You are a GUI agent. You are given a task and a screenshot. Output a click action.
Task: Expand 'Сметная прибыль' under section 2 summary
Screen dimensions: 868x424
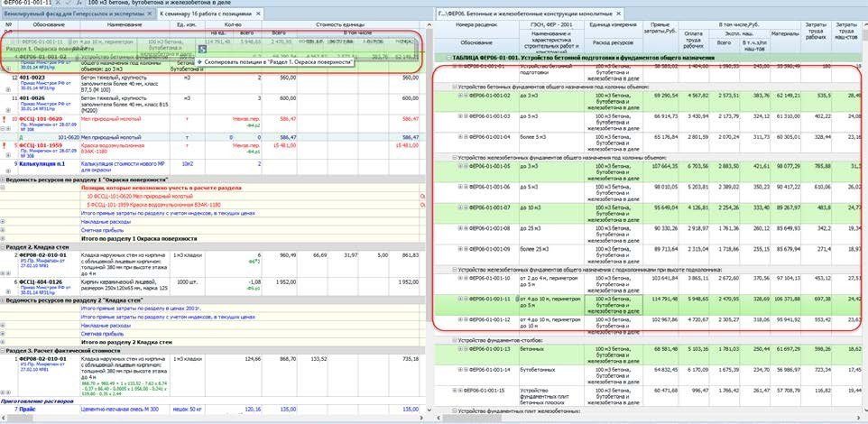pyautogui.click(x=3, y=334)
